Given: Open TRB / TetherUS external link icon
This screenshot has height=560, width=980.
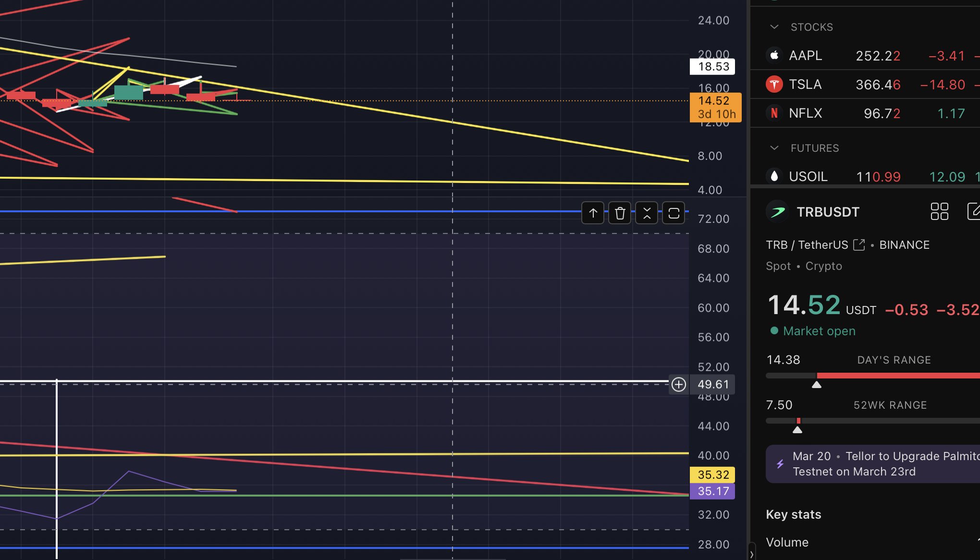Looking at the screenshot, I should tap(859, 245).
